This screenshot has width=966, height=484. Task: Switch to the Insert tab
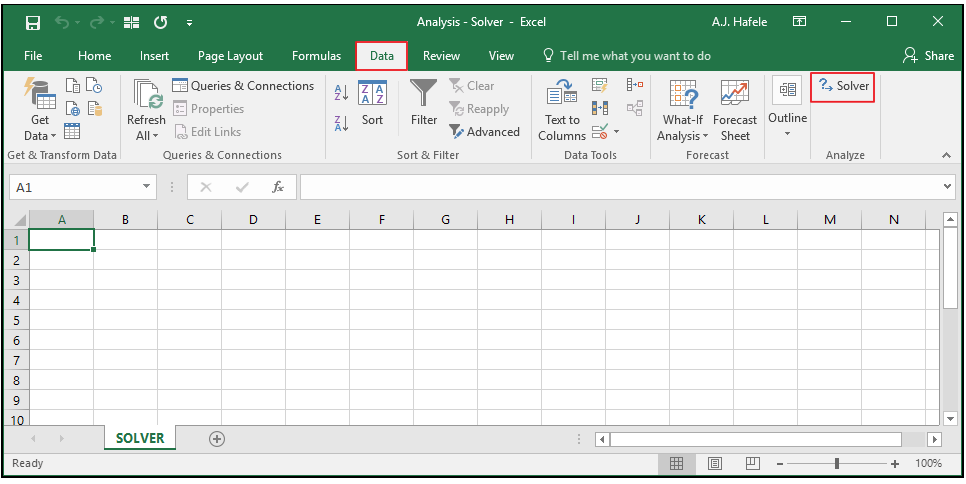pyautogui.click(x=154, y=56)
